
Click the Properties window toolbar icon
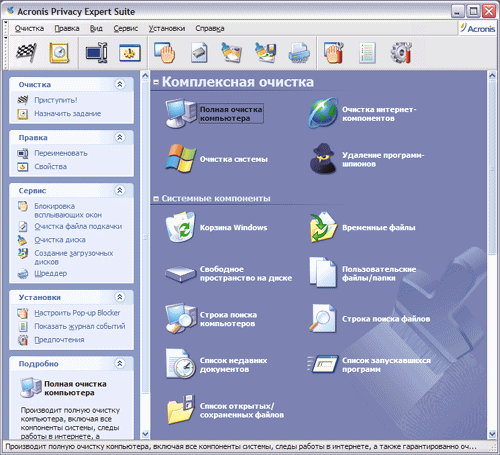pyautogui.click(x=130, y=53)
